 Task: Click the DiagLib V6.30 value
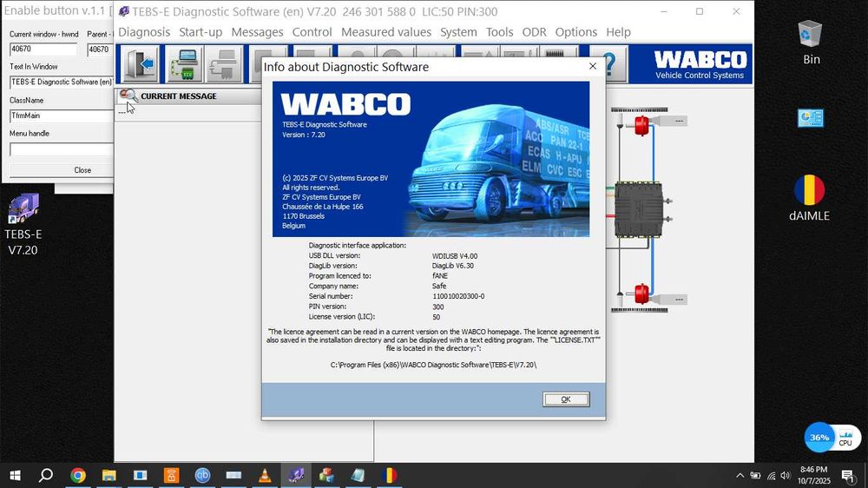point(453,266)
